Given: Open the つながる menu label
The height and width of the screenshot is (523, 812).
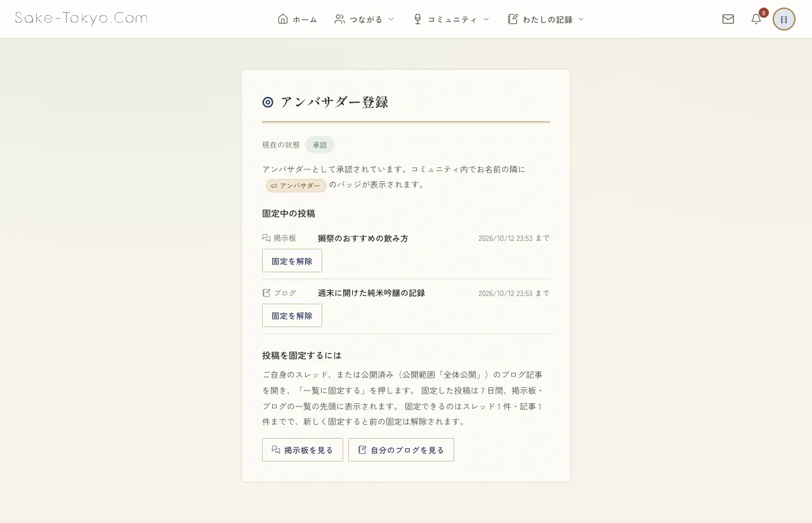Looking at the screenshot, I should point(366,20).
